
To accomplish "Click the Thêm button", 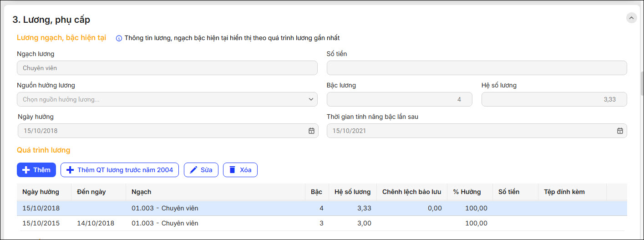I will click(x=36, y=170).
